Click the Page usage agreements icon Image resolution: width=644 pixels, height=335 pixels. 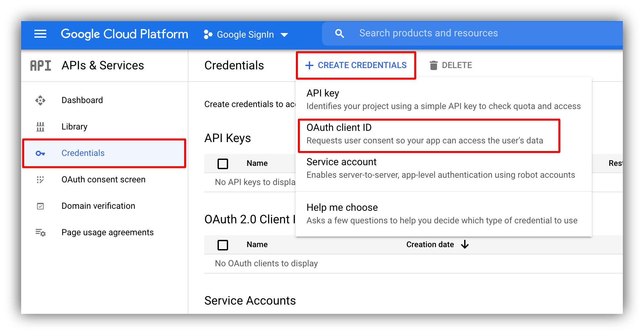[40, 233]
